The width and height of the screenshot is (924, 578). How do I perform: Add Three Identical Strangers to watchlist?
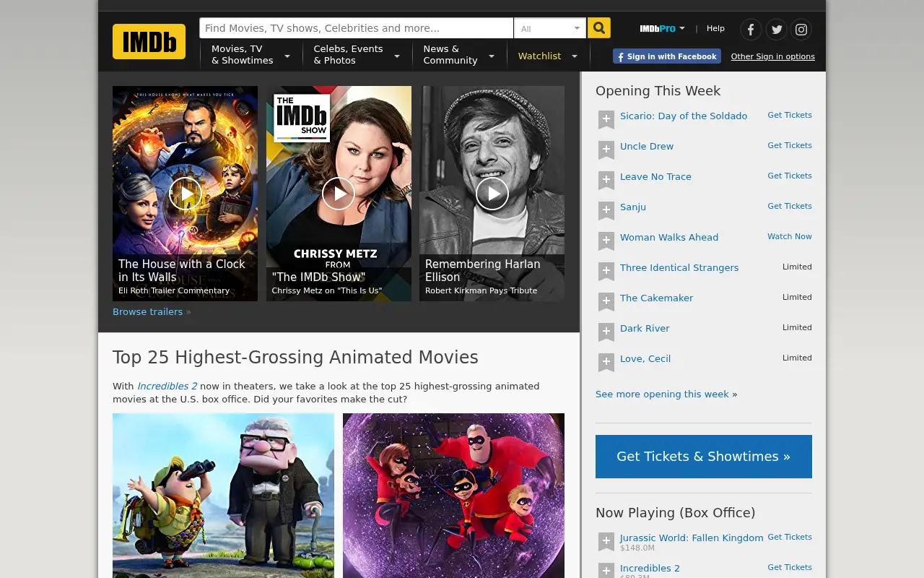(x=606, y=270)
